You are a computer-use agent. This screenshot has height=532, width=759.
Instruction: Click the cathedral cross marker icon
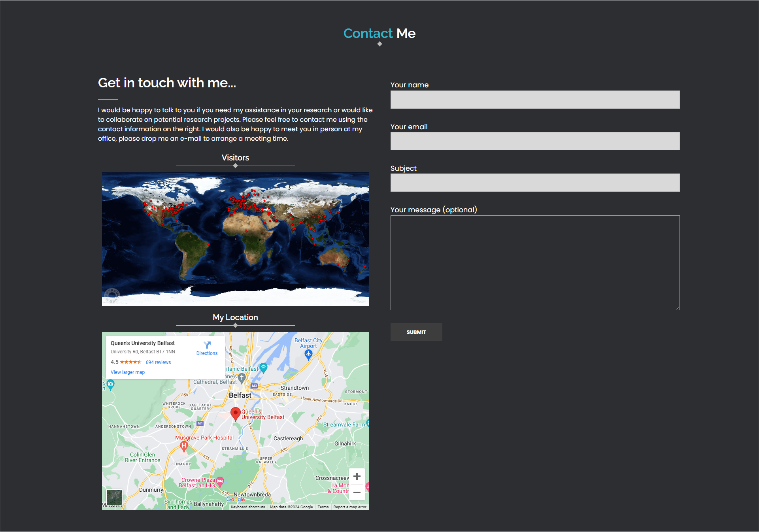(x=242, y=377)
